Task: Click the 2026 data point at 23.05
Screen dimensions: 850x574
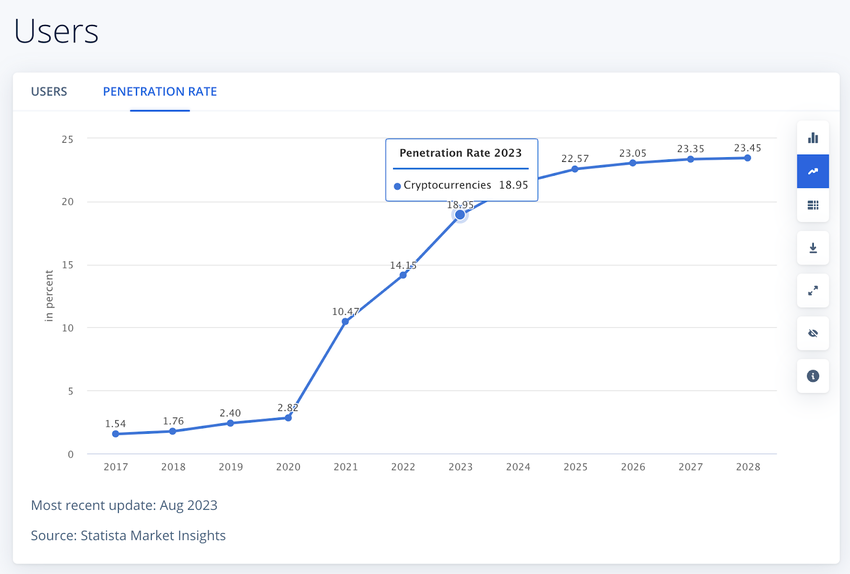Action: pyautogui.click(x=633, y=163)
